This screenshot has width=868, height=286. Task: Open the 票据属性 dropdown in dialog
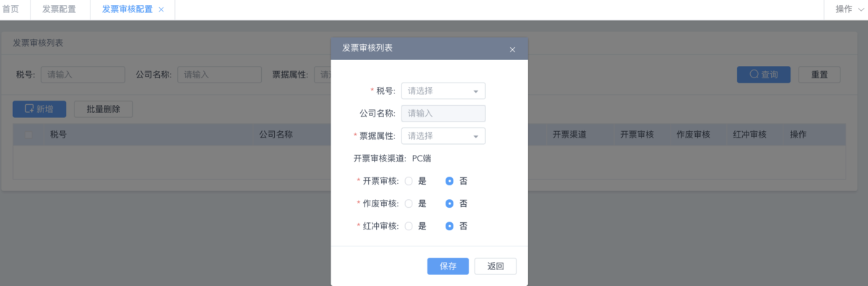tap(443, 136)
